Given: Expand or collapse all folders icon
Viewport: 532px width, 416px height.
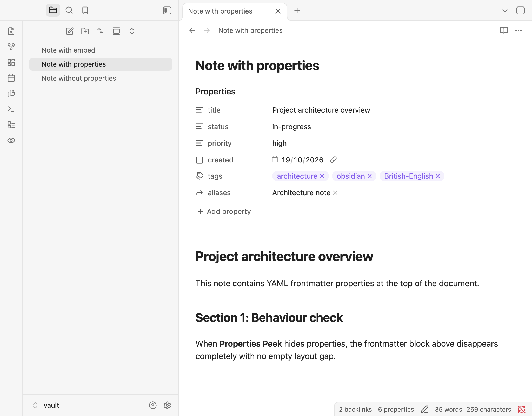Looking at the screenshot, I should point(132,31).
